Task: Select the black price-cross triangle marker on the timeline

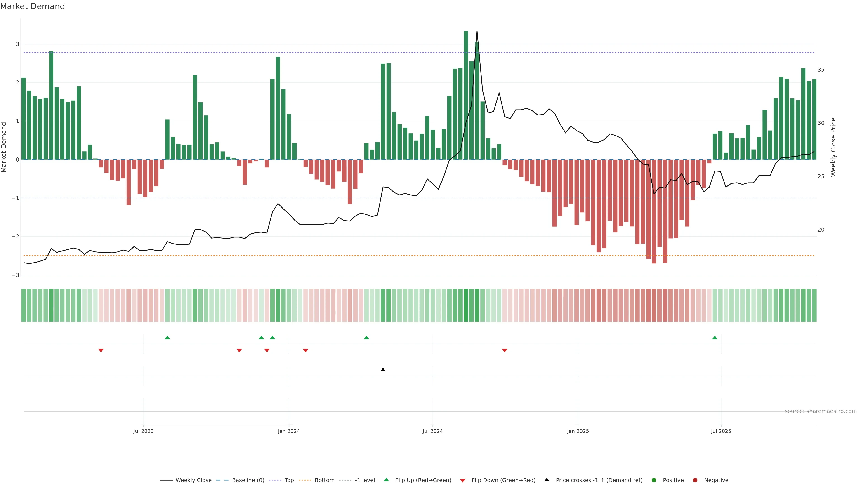Action: [x=383, y=370]
